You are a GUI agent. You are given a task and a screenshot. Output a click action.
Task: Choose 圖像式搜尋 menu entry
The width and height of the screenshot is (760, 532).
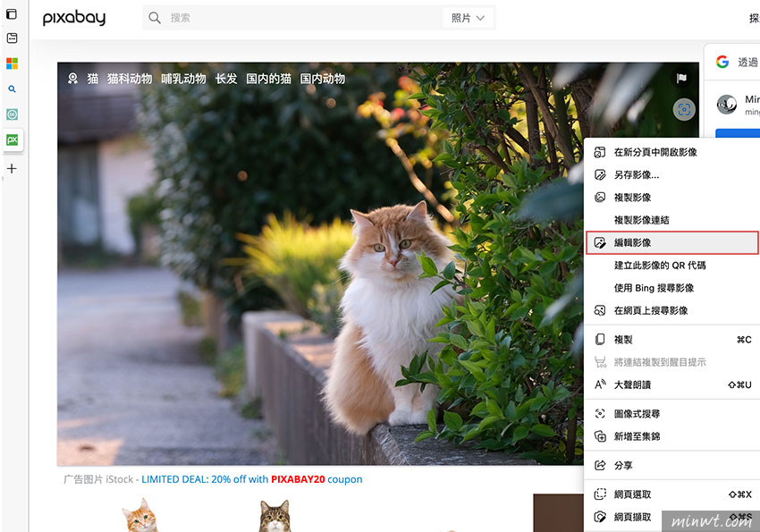(x=671, y=414)
